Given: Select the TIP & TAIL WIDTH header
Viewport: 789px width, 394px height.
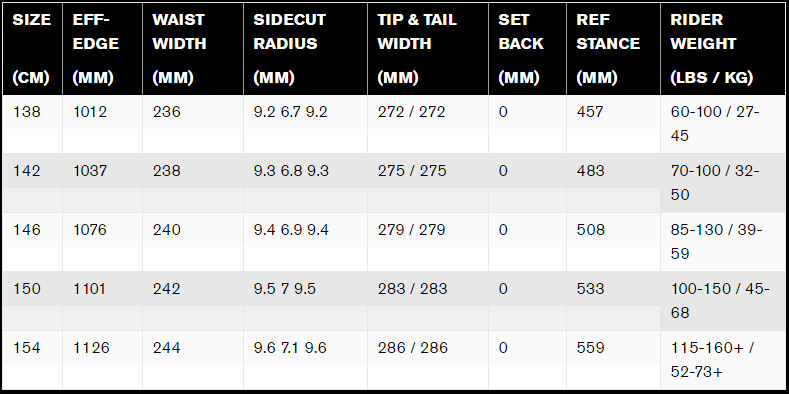Looking at the screenshot, I should (428, 49).
